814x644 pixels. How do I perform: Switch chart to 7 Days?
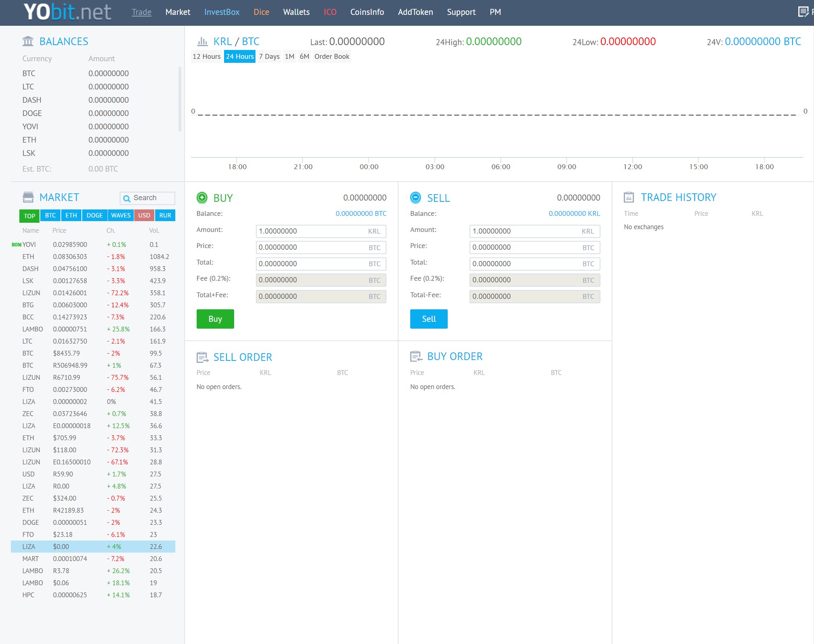[x=269, y=56]
